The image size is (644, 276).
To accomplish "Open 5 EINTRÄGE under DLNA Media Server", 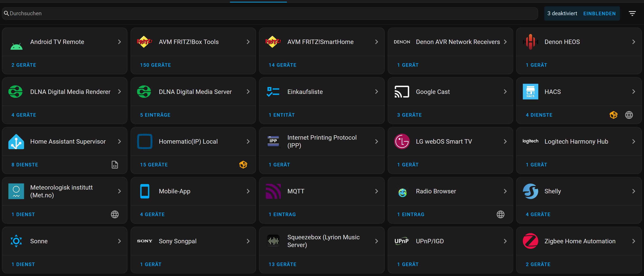I will (x=155, y=115).
